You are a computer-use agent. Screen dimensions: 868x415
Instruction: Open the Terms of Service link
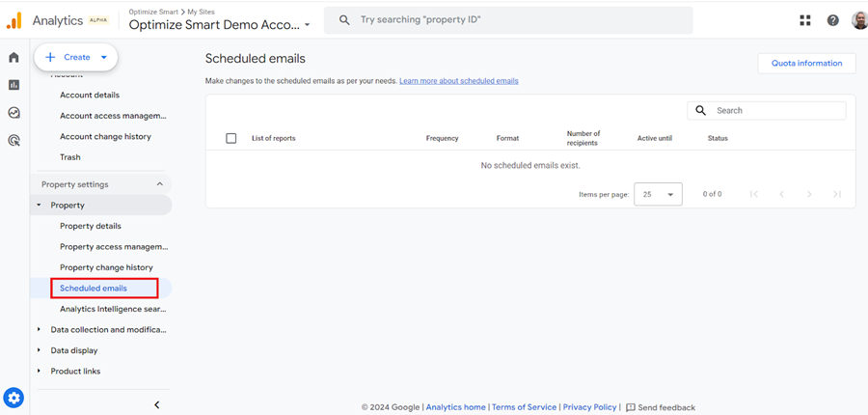tap(525, 407)
